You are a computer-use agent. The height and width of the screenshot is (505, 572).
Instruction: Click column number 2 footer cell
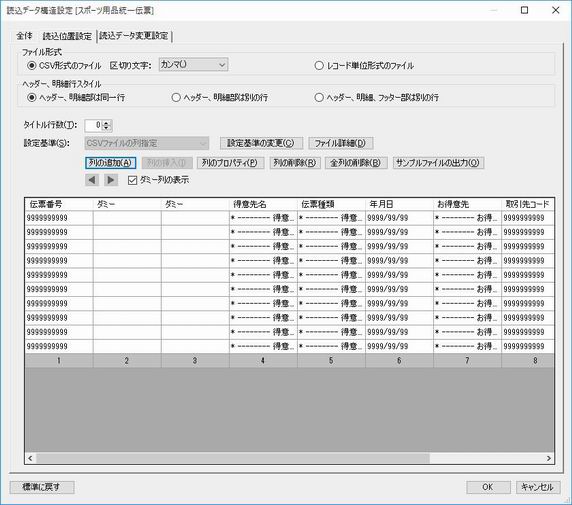pyautogui.click(x=127, y=361)
